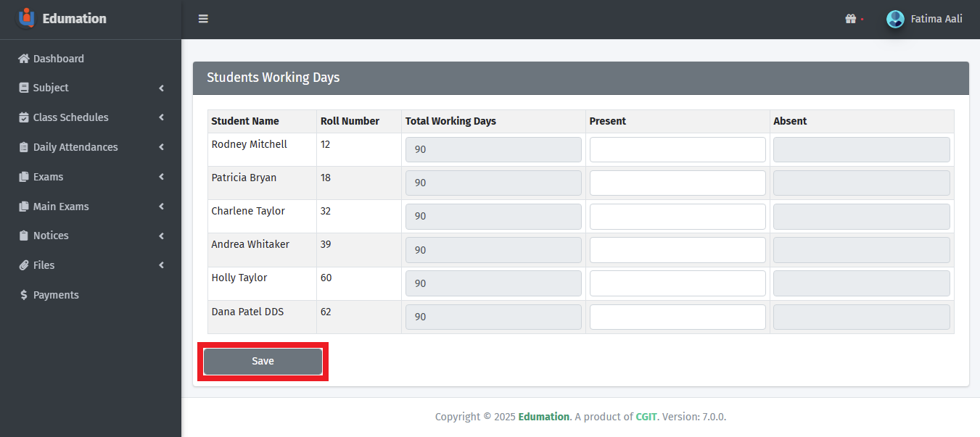This screenshot has width=980, height=437.
Task: Open the Notices sidebar menu
Action: click(x=51, y=236)
